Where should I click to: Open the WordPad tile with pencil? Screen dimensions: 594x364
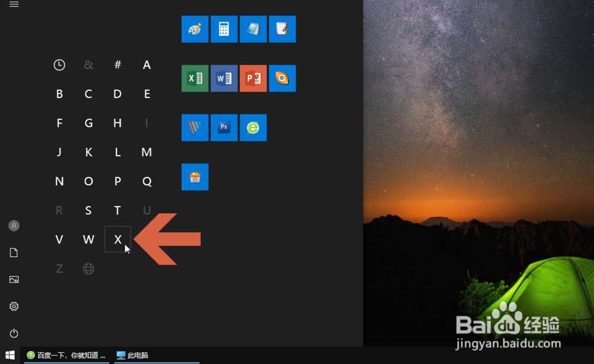(282, 29)
